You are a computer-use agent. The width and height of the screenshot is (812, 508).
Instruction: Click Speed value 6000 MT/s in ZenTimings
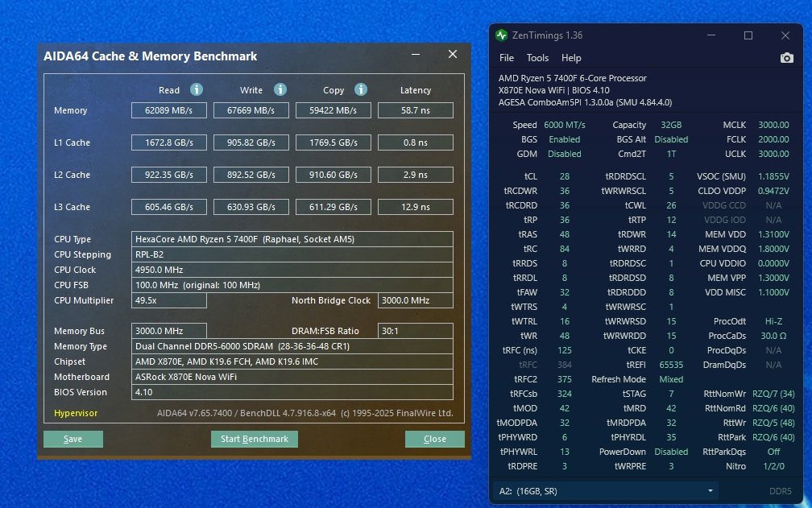(565, 125)
